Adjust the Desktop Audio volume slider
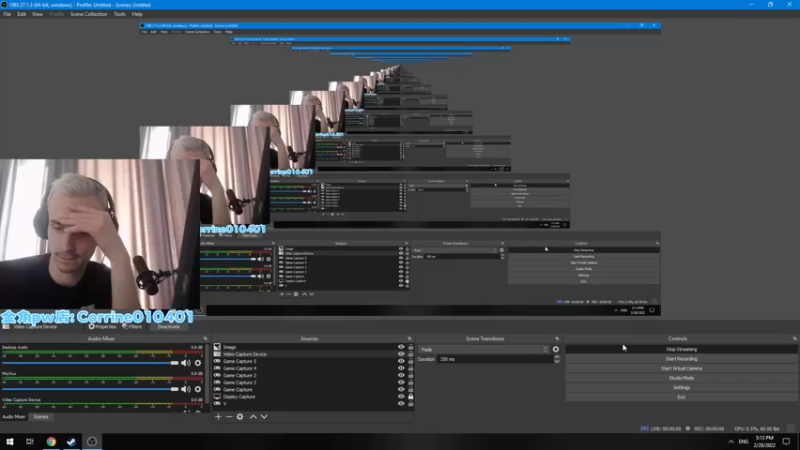Screen dimensions: 800x450 click(90, 363)
